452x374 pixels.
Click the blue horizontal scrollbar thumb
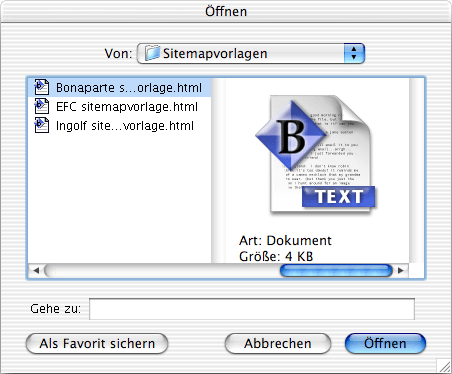point(336,271)
